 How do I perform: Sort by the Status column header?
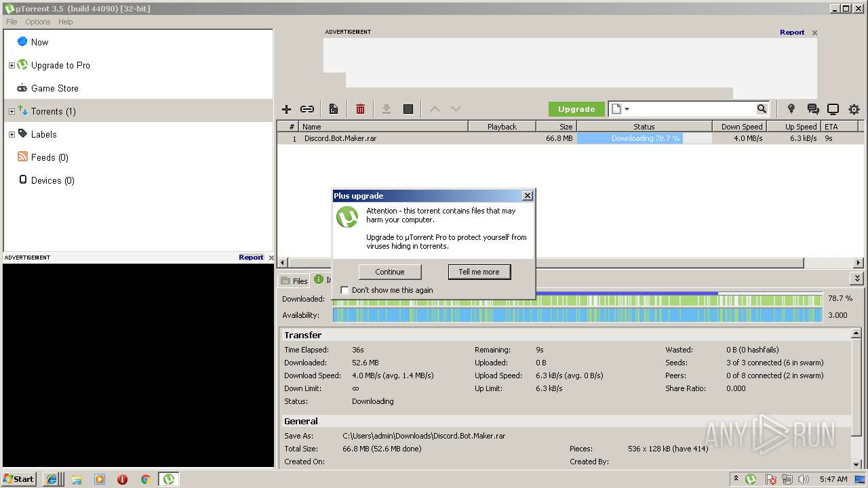coord(644,127)
